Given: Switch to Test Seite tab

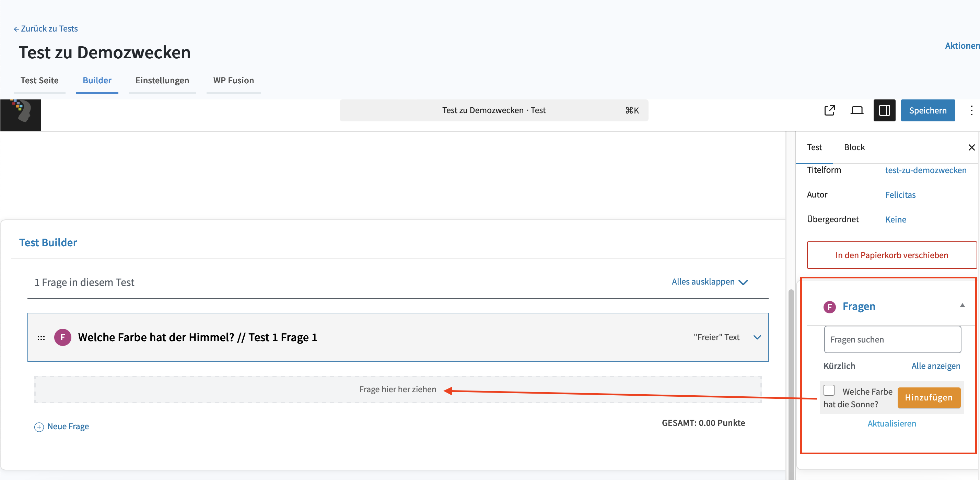Looking at the screenshot, I should coord(39,80).
